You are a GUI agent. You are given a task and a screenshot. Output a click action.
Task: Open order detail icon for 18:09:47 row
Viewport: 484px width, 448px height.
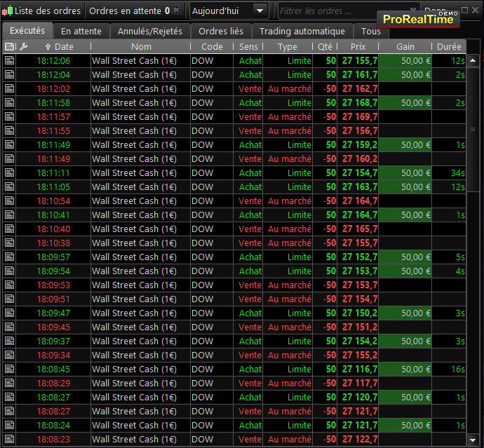10,313
